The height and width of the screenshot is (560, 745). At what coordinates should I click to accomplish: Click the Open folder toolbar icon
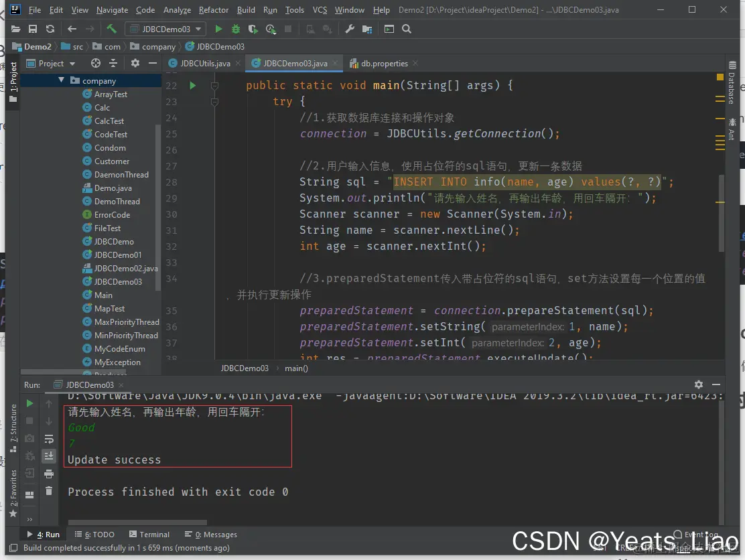point(15,29)
